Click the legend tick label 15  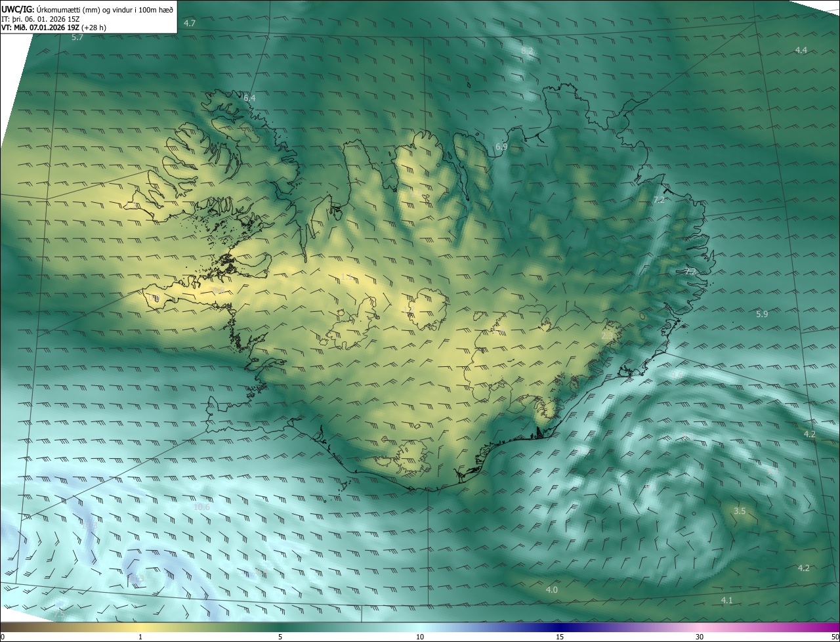pyautogui.click(x=560, y=637)
